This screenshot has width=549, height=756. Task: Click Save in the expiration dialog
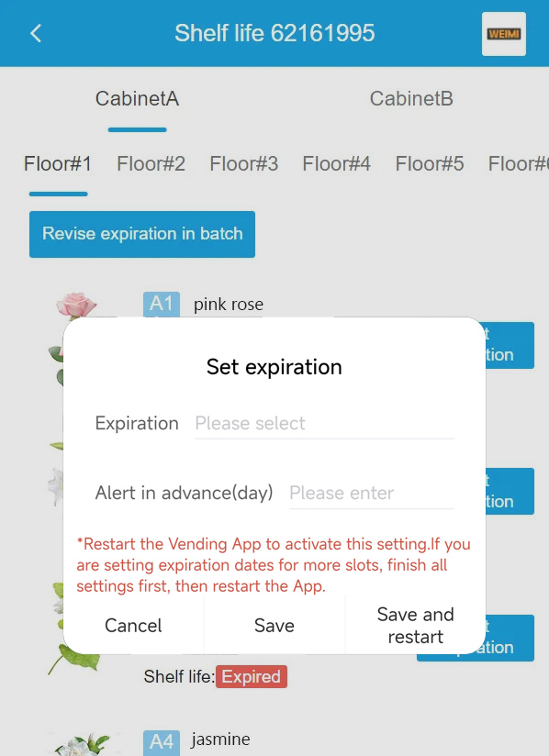(x=274, y=626)
